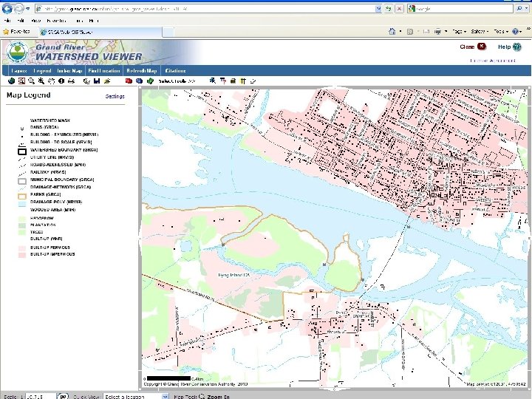Click the Settings link in Map Legend
Screen dimensions: 532x399
115,96
